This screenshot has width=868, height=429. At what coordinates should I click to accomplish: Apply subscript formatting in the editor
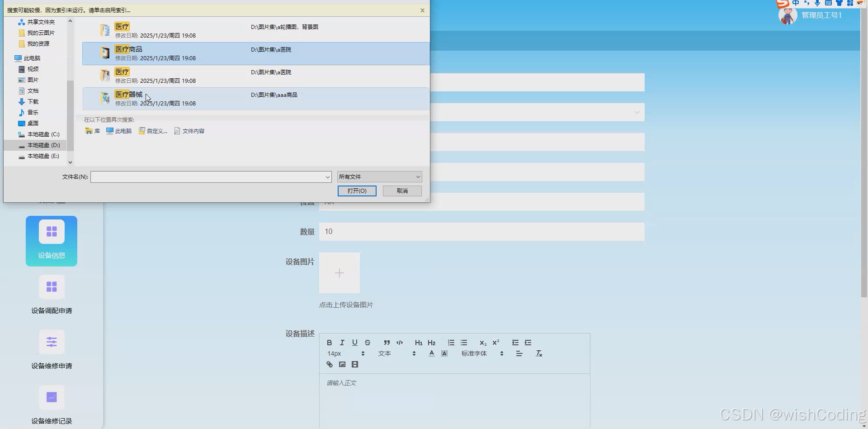[483, 343]
